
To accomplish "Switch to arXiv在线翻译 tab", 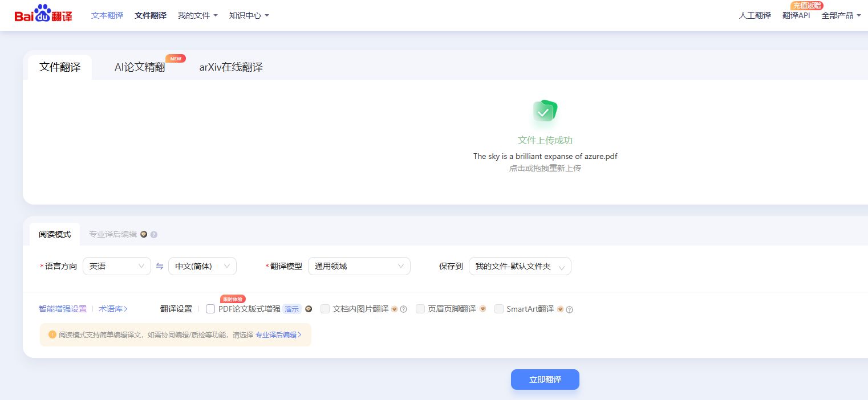I will tap(231, 67).
